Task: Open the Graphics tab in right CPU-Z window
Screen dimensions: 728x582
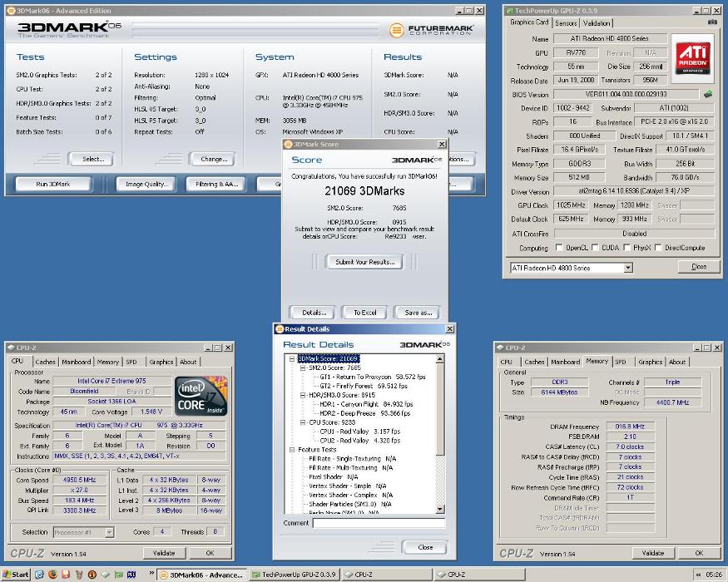Action: pos(650,362)
